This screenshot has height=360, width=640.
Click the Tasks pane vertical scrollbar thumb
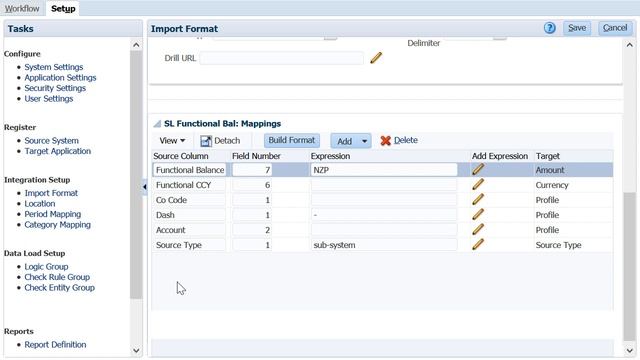click(136, 176)
